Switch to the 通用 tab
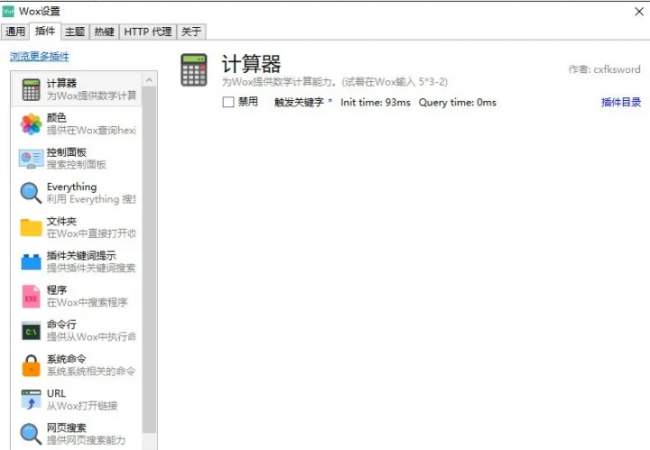The image size is (650, 450). 15,31
